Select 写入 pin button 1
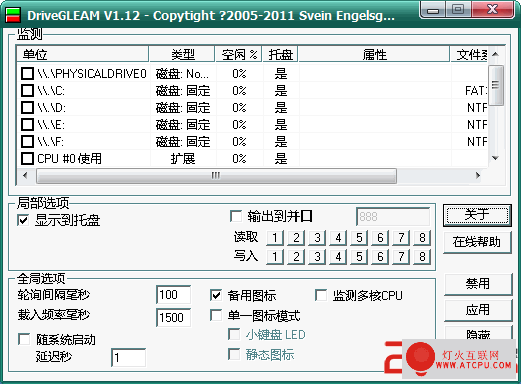The width and height of the screenshot is (521, 384). tap(275, 257)
